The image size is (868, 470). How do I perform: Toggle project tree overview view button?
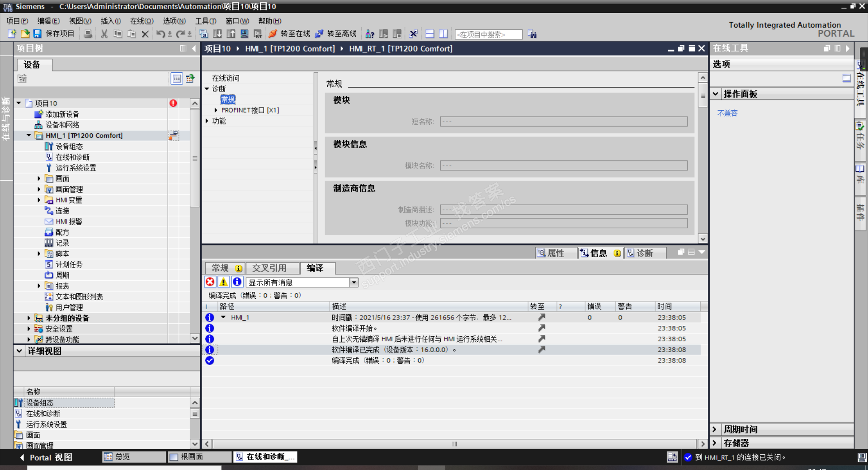(177, 79)
